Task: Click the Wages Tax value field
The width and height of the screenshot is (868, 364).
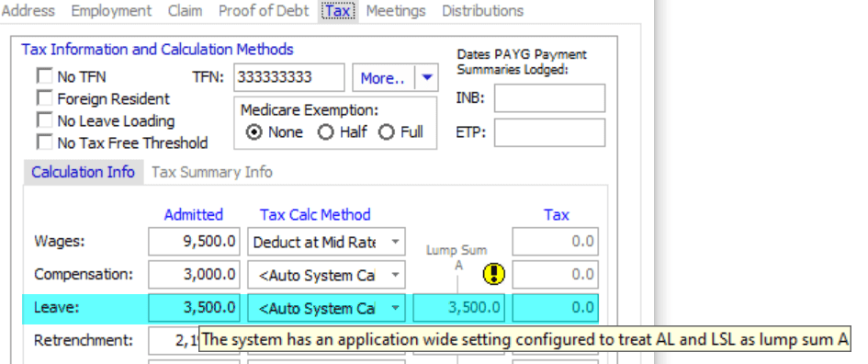Action: tap(555, 242)
